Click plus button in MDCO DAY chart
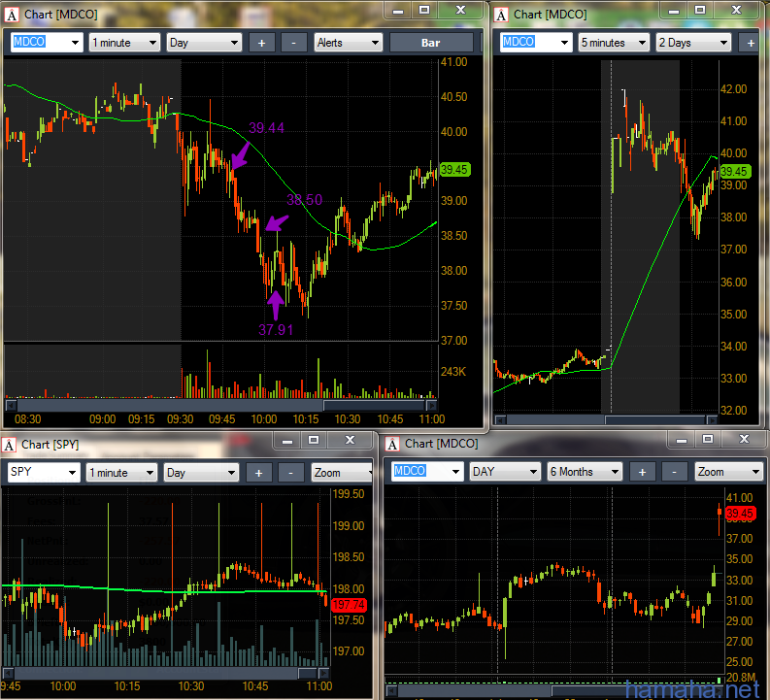This screenshot has width=770, height=700. (642, 472)
